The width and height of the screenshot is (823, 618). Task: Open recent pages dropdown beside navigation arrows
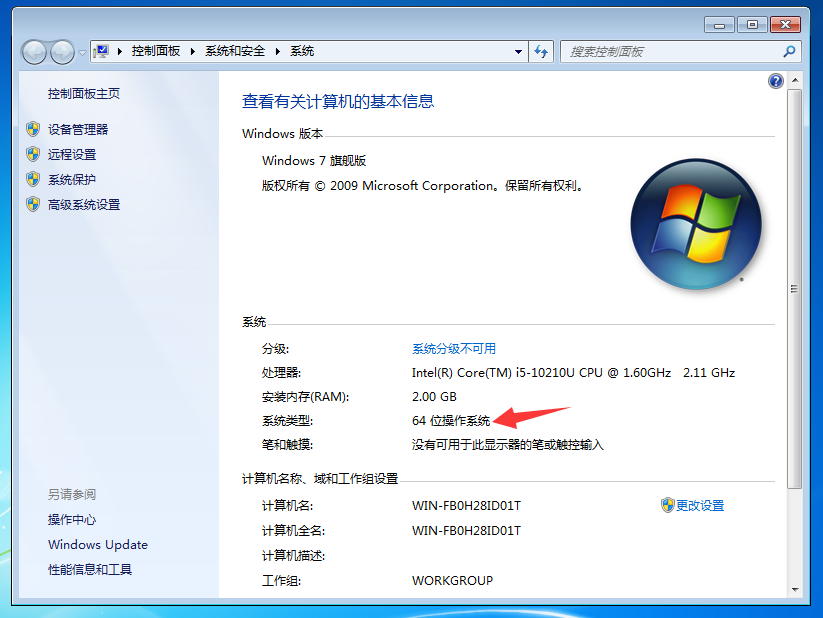tap(82, 53)
